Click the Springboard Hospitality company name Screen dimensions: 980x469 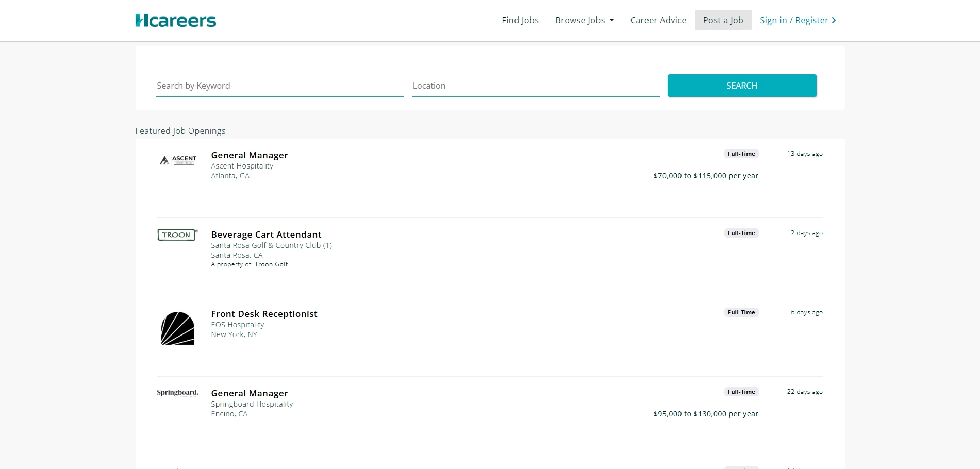pos(252,404)
